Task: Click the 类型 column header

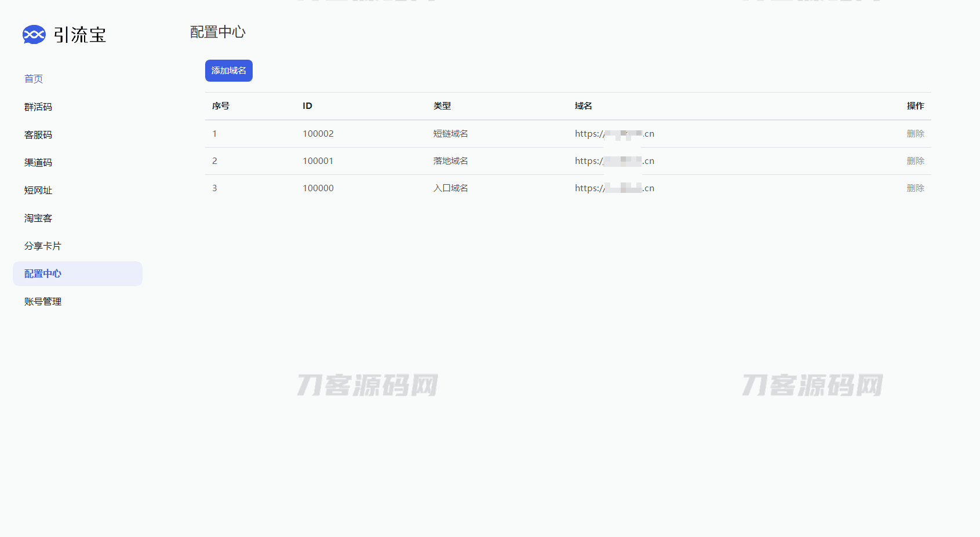Action: [442, 106]
